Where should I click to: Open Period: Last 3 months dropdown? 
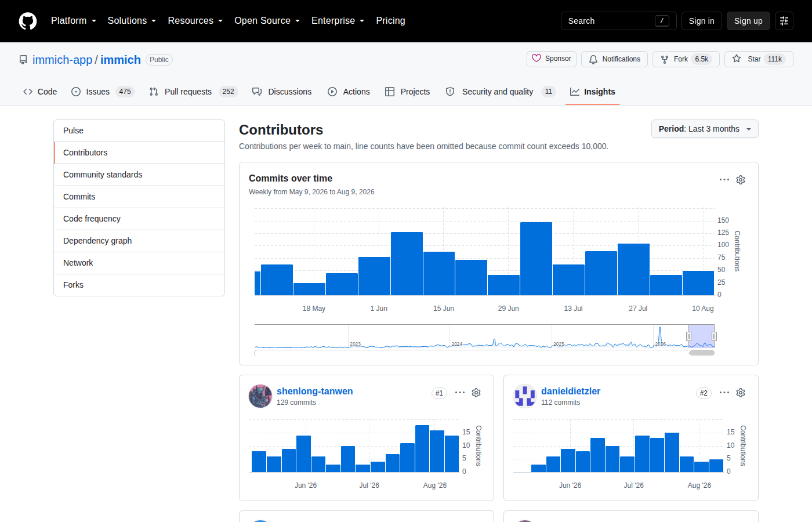click(x=705, y=129)
